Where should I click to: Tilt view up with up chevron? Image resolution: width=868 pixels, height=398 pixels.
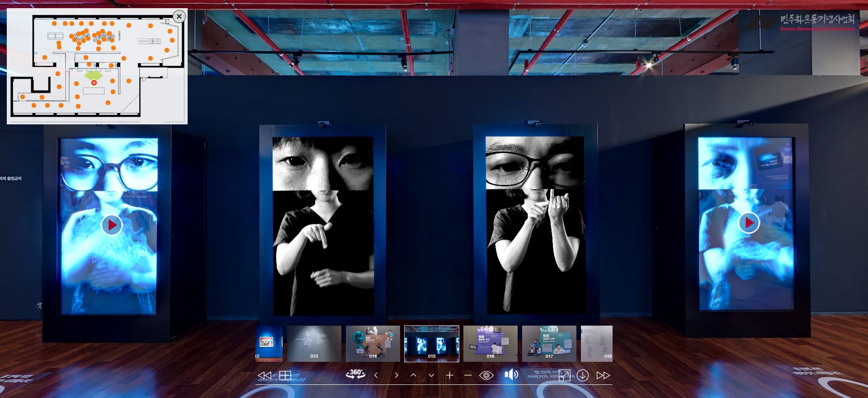click(x=413, y=375)
